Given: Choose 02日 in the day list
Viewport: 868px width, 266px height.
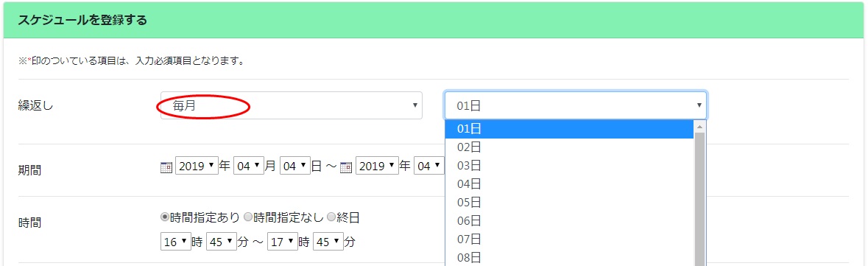Looking at the screenshot, I should coord(569,147).
